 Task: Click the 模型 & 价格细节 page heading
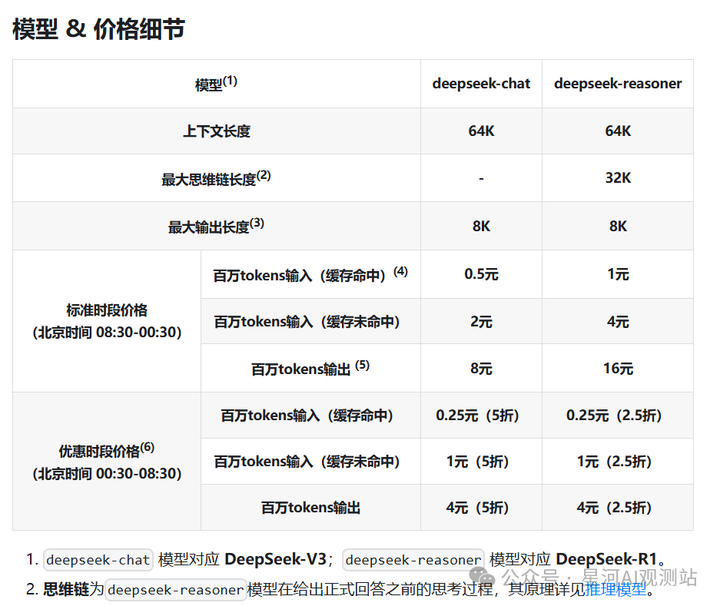[x=99, y=29]
